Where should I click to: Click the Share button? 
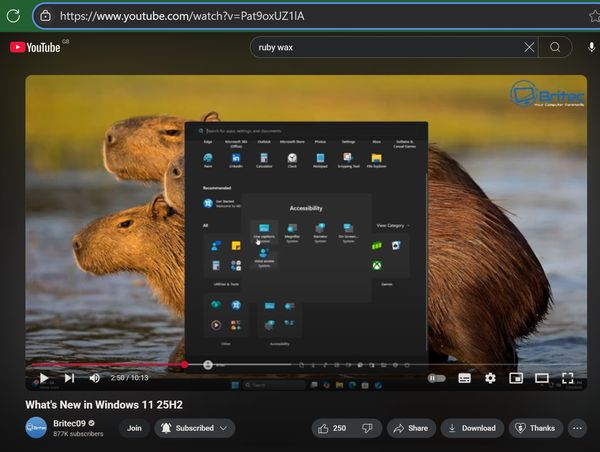(x=411, y=428)
